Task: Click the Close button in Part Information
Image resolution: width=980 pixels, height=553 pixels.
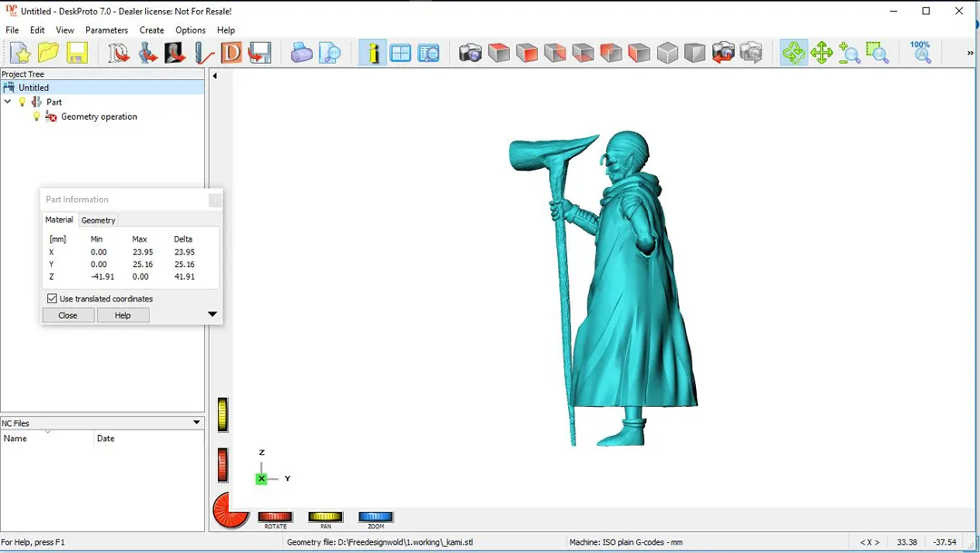Action: 68,315
